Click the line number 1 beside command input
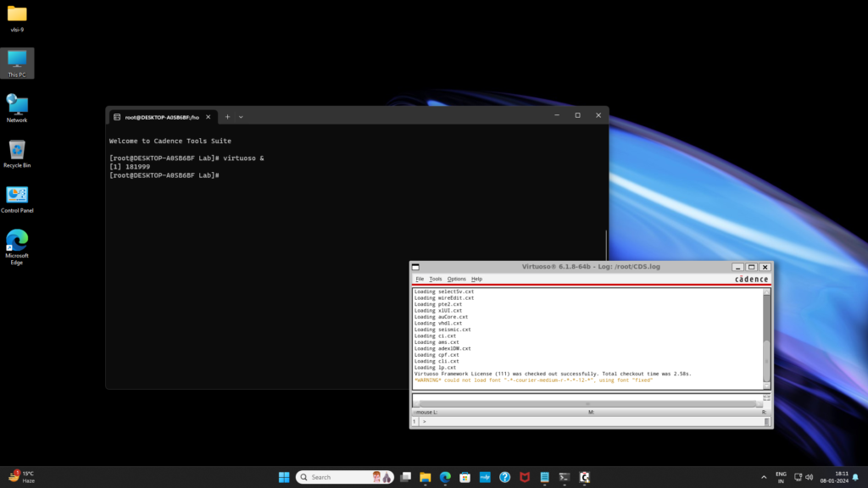Image resolution: width=868 pixels, height=488 pixels. tap(414, 422)
